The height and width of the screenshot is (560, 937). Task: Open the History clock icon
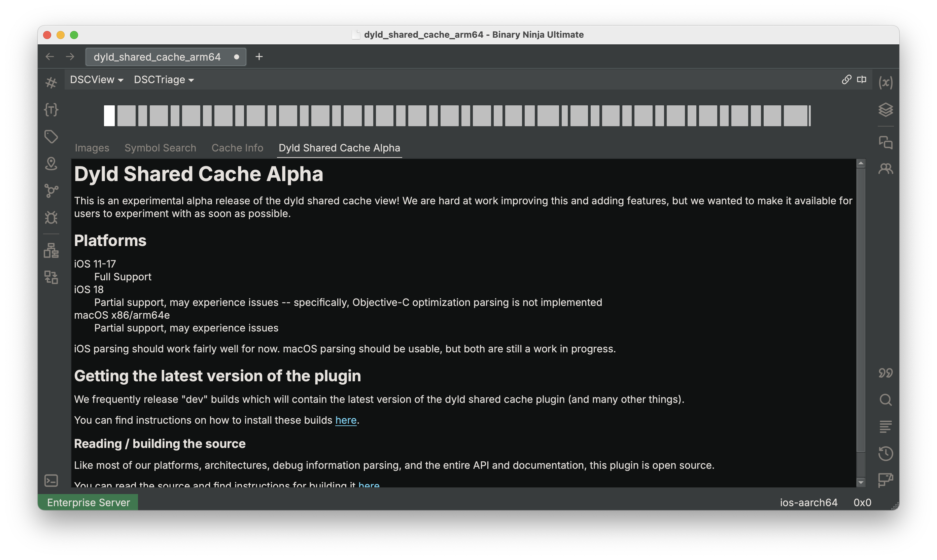coord(885,453)
